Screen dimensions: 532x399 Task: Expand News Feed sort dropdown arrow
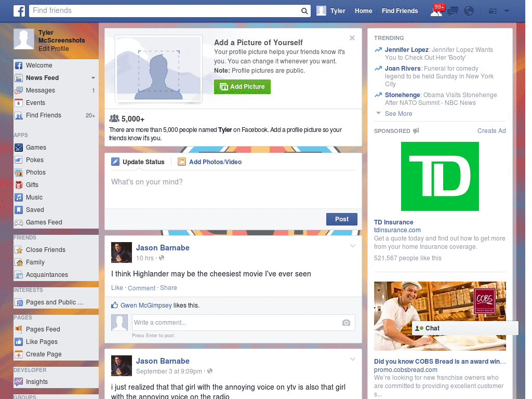coord(93,78)
